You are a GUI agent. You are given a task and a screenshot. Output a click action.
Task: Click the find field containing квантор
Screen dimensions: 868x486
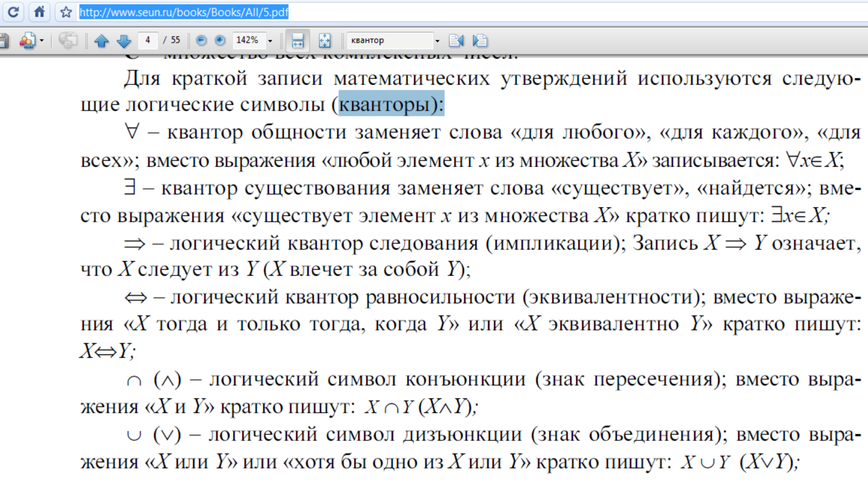pyautogui.click(x=390, y=40)
